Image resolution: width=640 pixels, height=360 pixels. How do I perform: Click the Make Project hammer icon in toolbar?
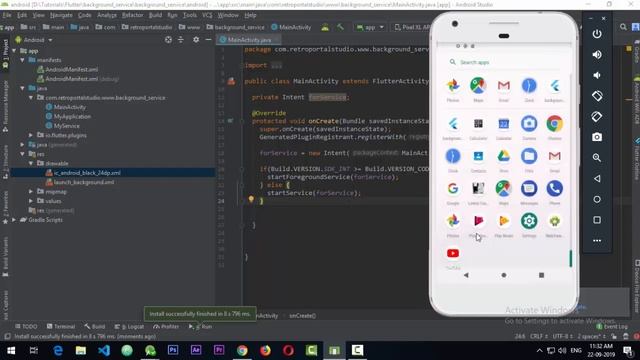(x=340, y=27)
